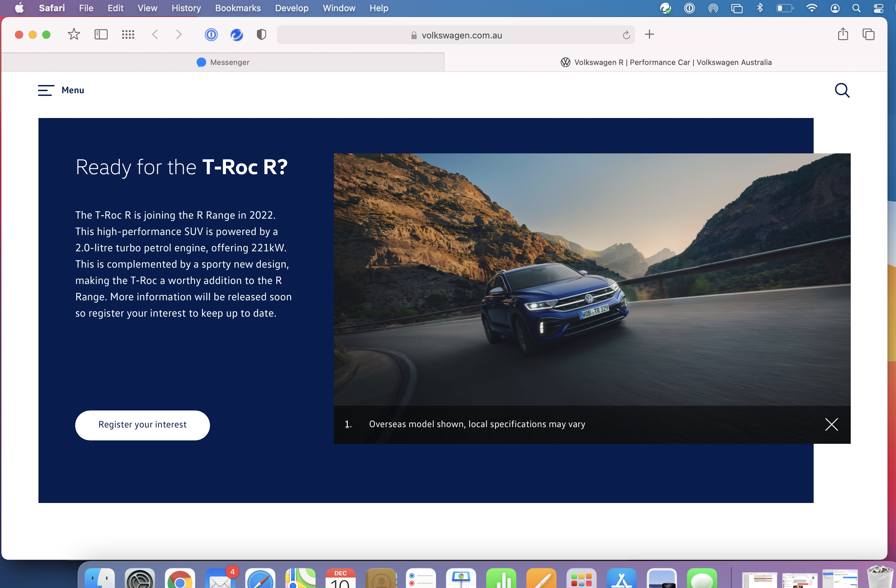
Task: Open the AirDrop menu bar icon
Action: click(713, 8)
